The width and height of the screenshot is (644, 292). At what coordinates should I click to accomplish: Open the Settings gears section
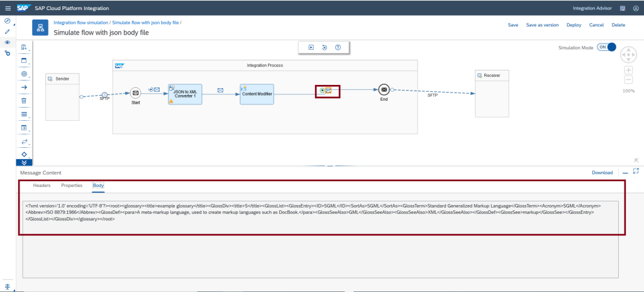point(7,53)
